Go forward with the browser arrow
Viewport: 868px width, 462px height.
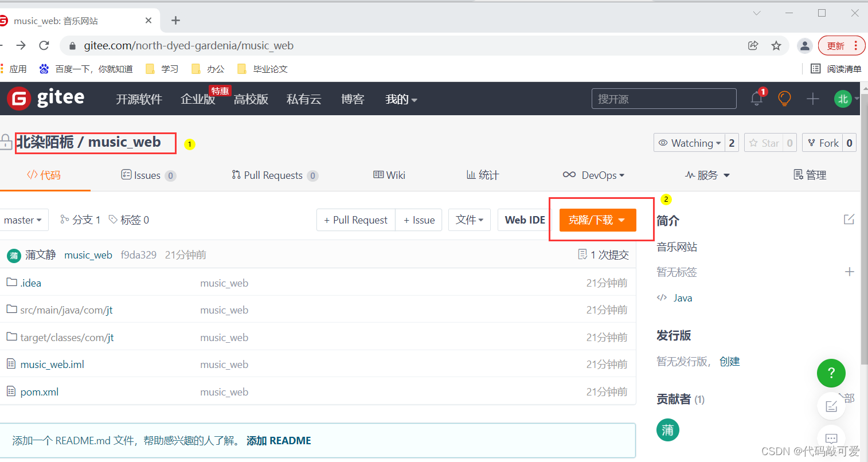[x=21, y=45]
